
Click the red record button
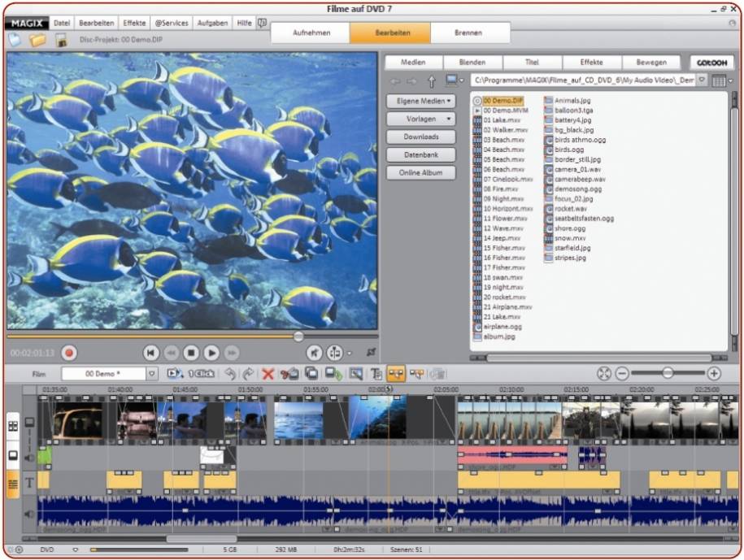coord(69,353)
